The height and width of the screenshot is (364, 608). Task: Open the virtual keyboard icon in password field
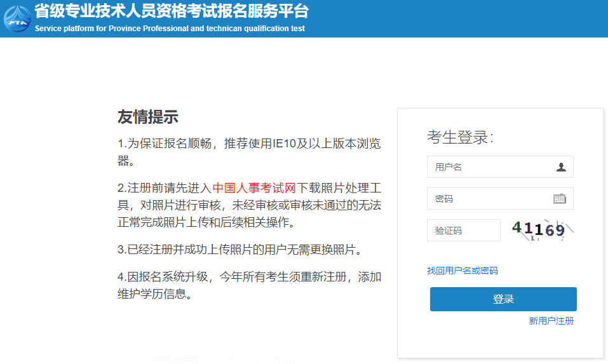pyautogui.click(x=559, y=199)
